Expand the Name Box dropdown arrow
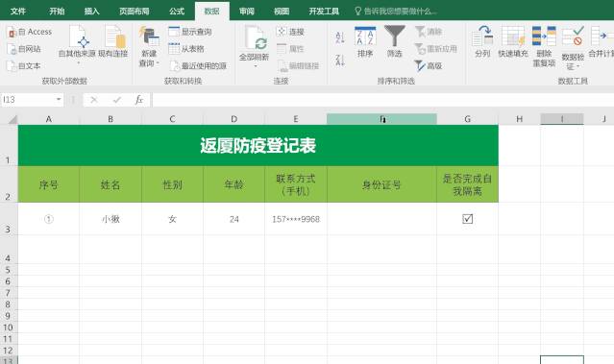The image size is (614, 364). point(59,100)
